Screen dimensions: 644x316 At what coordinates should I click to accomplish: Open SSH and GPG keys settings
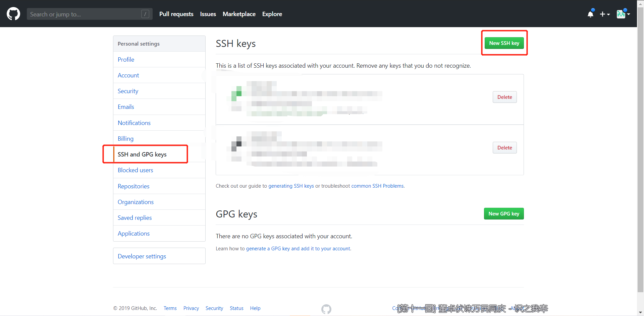(x=142, y=154)
